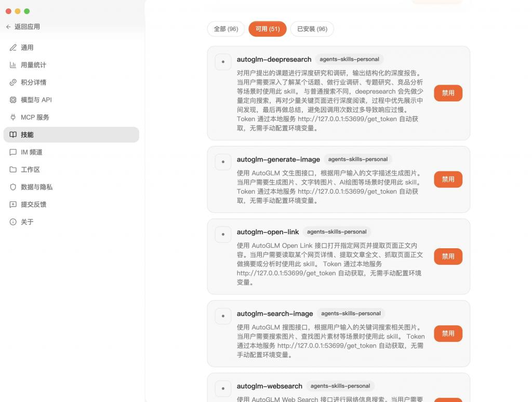Viewport: 532px width, 402px height.
Task: Click the autoglm-generate-image skill title
Action: pyautogui.click(x=278, y=159)
